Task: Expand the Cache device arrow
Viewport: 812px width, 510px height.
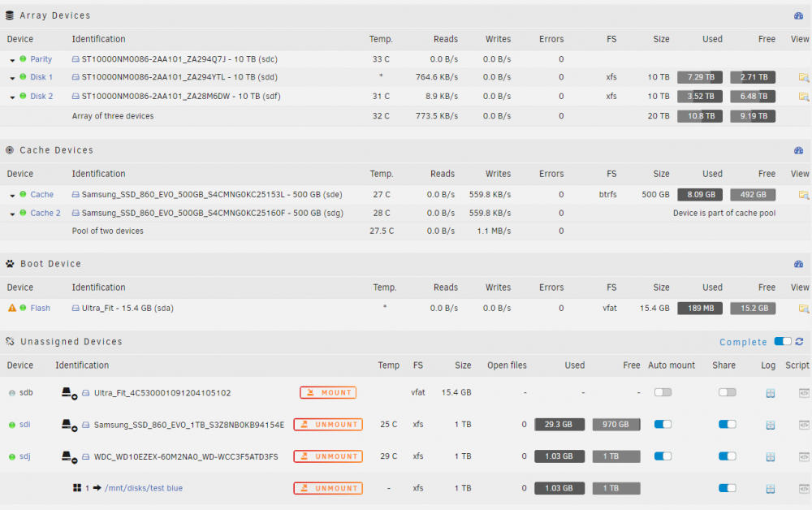Action: [x=12, y=196]
